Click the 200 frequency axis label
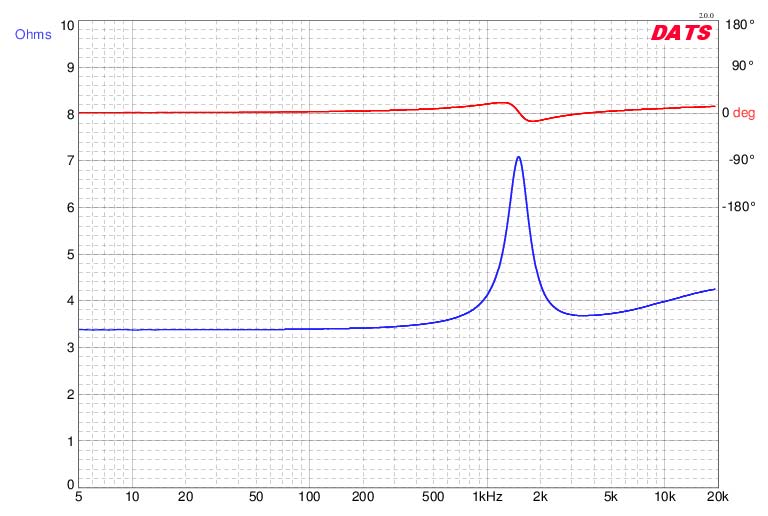Screen dimensions: 768x516 pos(363,497)
